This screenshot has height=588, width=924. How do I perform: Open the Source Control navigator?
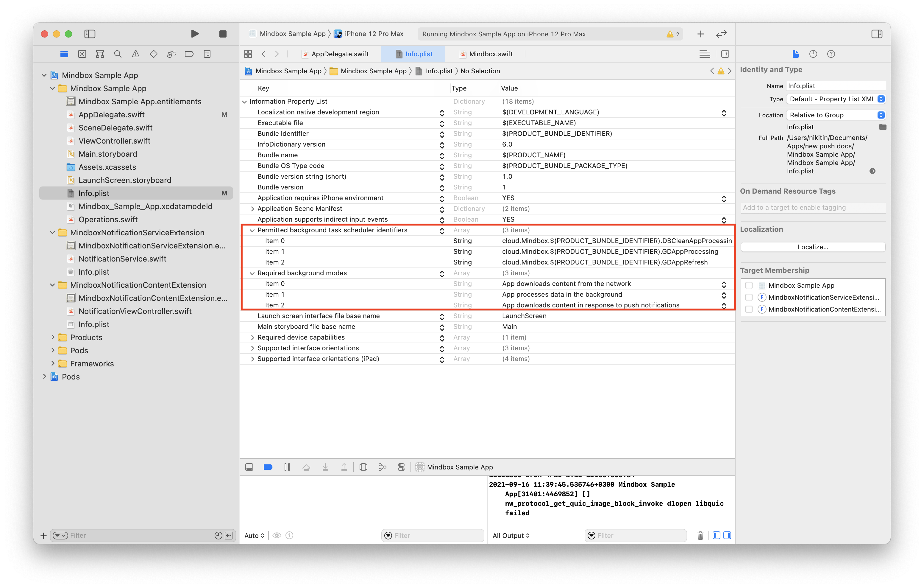click(x=82, y=54)
